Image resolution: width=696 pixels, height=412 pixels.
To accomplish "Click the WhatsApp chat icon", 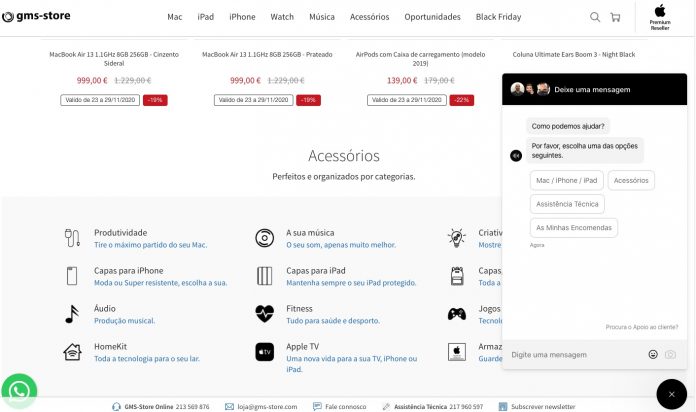I will coord(18,389).
